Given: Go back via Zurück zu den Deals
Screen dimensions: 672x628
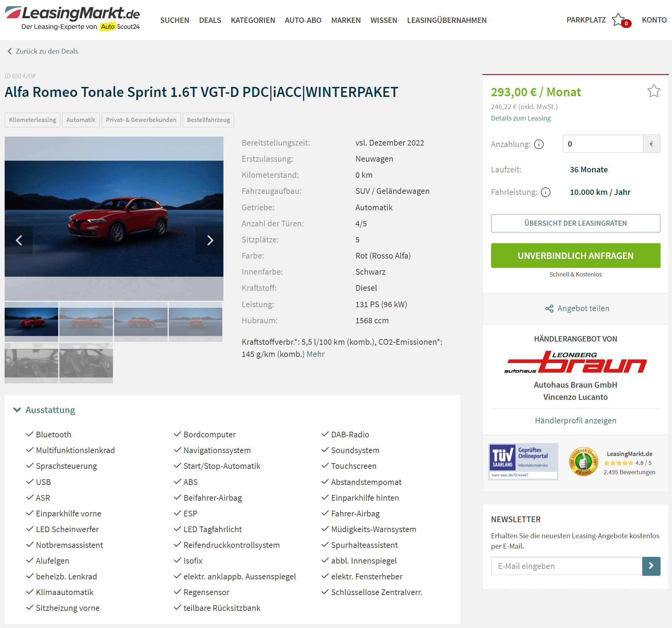Looking at the screenshot, I should [x=47, y=51].
